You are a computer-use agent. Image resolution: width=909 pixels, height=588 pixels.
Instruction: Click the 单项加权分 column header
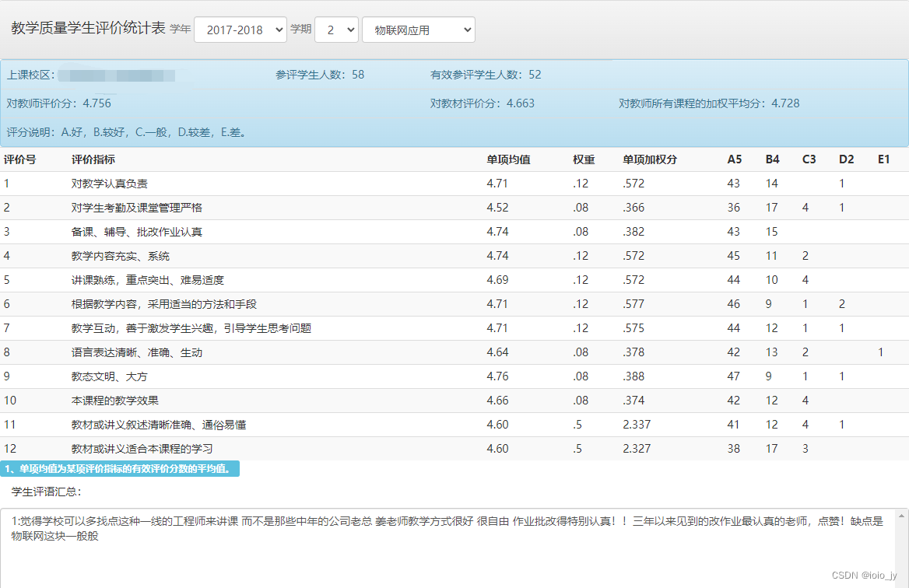(x=650, y=159)
